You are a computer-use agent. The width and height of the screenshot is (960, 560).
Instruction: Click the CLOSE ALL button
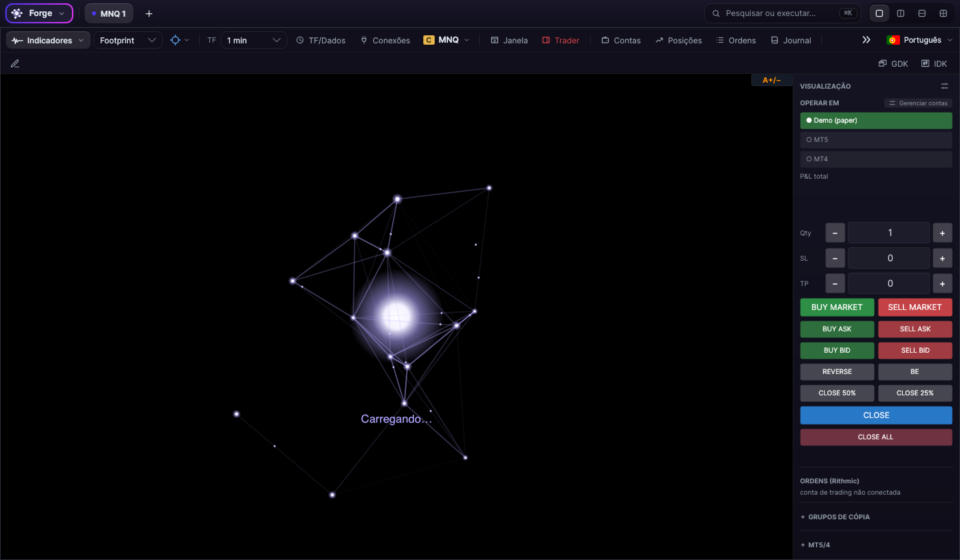click(x=876, y=437)
